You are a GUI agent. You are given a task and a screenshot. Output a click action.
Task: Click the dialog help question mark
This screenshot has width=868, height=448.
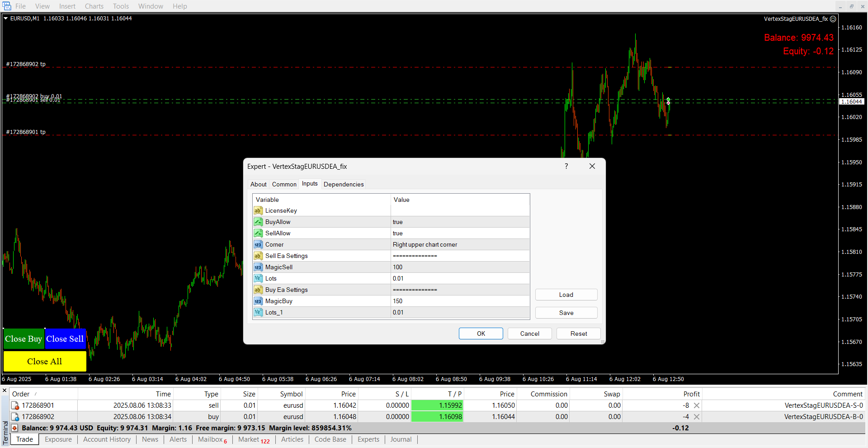pyautogui.click(x=566, y=166)
